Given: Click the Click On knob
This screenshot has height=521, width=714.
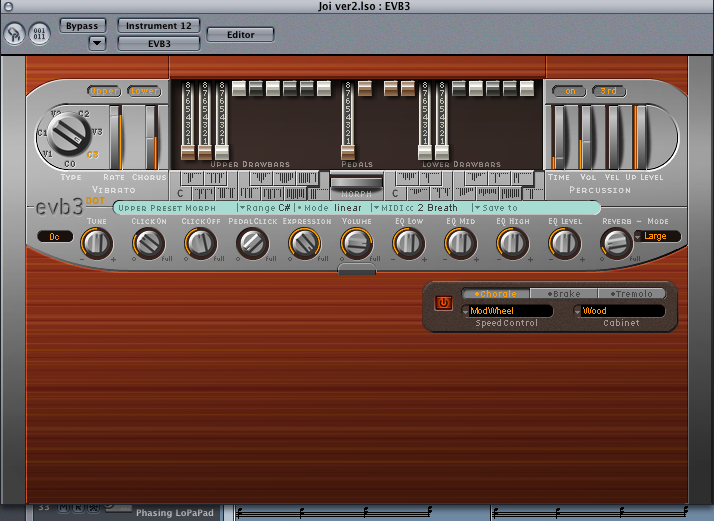Looking at the screenshot, I should point(148,243).
